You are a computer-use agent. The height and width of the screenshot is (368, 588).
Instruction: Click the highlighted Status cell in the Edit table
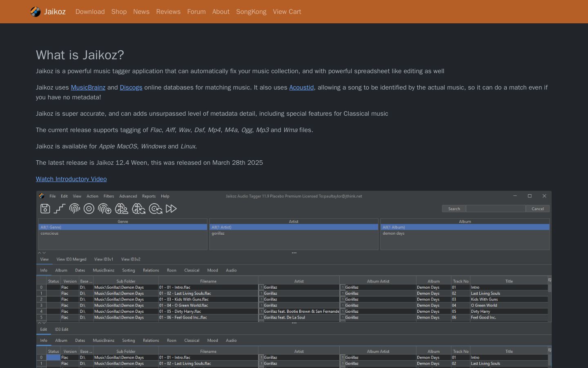(x=53, y=357)
